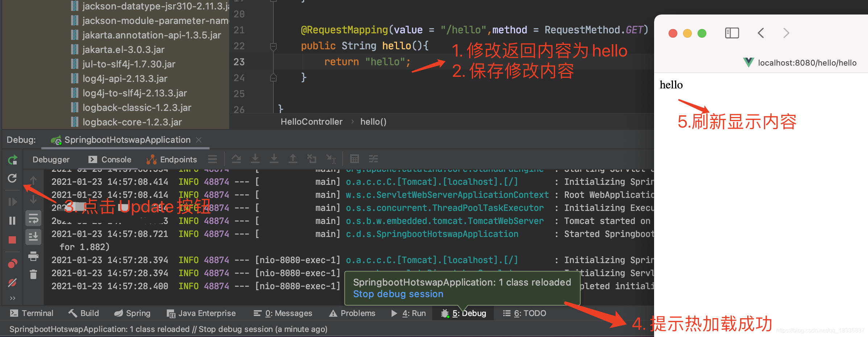Select logback-core-1.2.3.jar library entry
The image size is (868, 337).
[132, 122]
